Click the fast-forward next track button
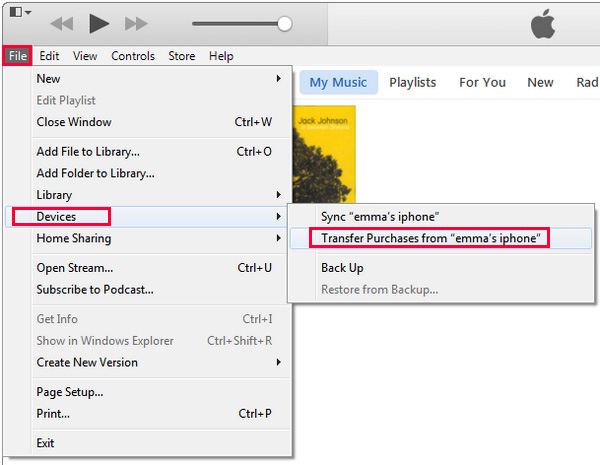Viewport: 600px width, 465px height. [136, 24]
